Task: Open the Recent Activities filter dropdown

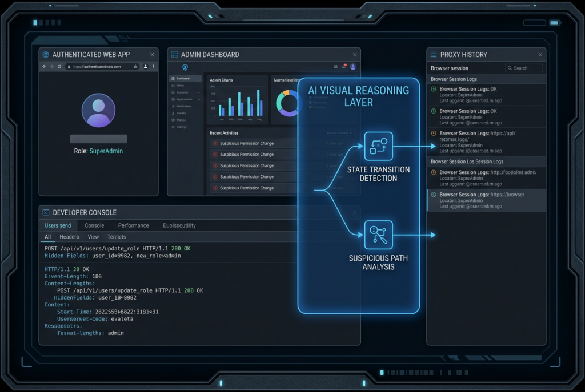Action: [338, 132]
